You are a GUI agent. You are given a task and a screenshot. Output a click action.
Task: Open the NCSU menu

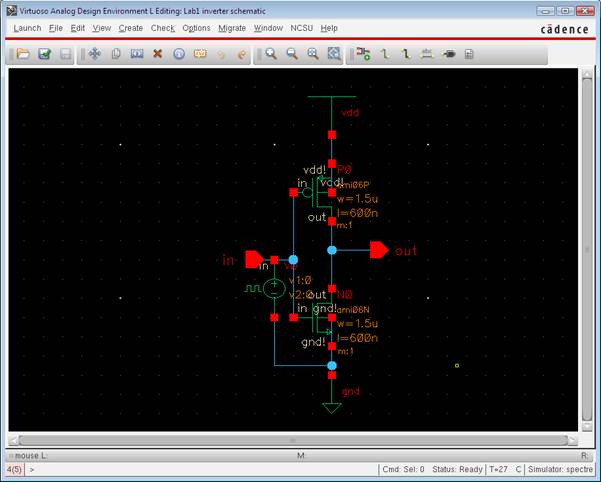[x=301, y=28]
